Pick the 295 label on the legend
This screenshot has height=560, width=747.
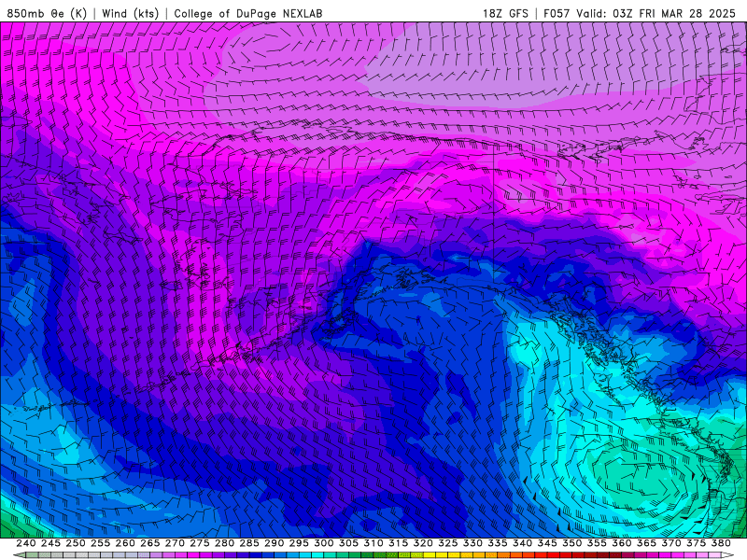click(x=299, y=543)
